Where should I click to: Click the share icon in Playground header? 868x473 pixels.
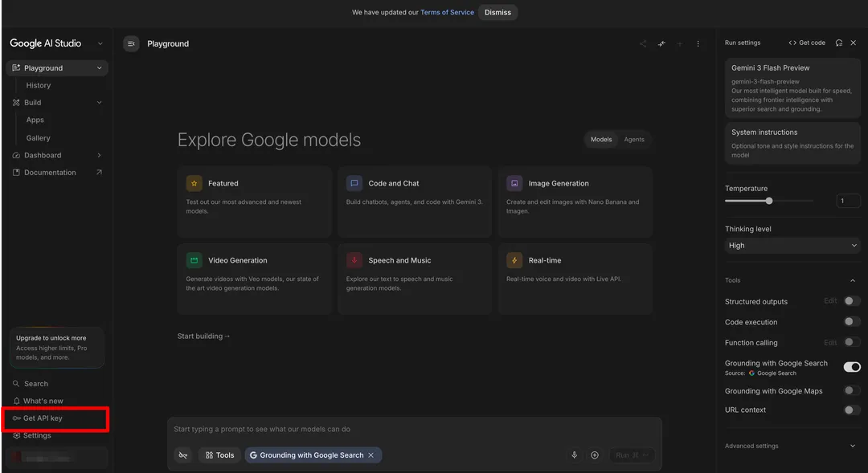[x=643, y=43]
